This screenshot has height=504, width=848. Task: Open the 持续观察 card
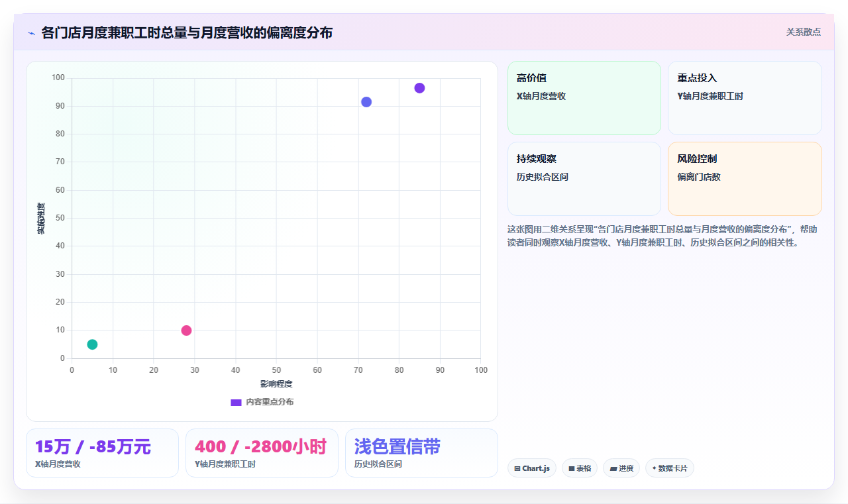pyautogui.click(x=584, y=179)
